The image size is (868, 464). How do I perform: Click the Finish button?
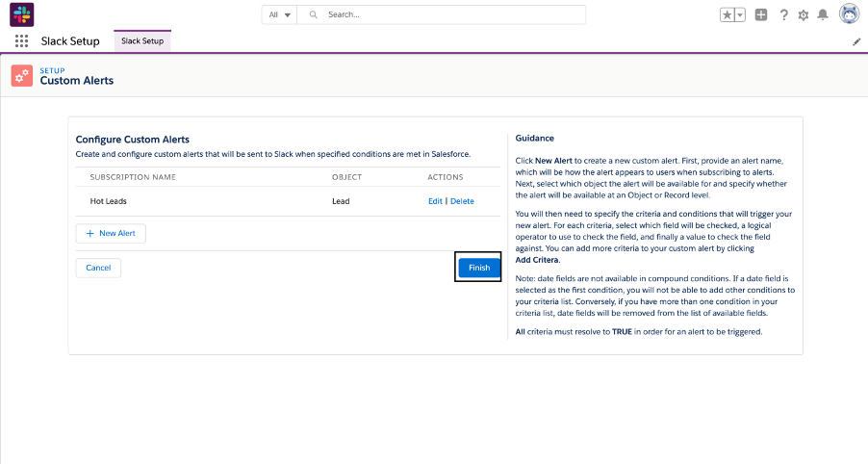479,268
